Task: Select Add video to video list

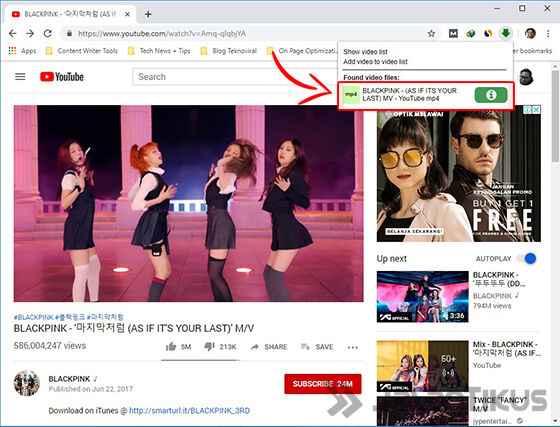Action: point(375,61)
